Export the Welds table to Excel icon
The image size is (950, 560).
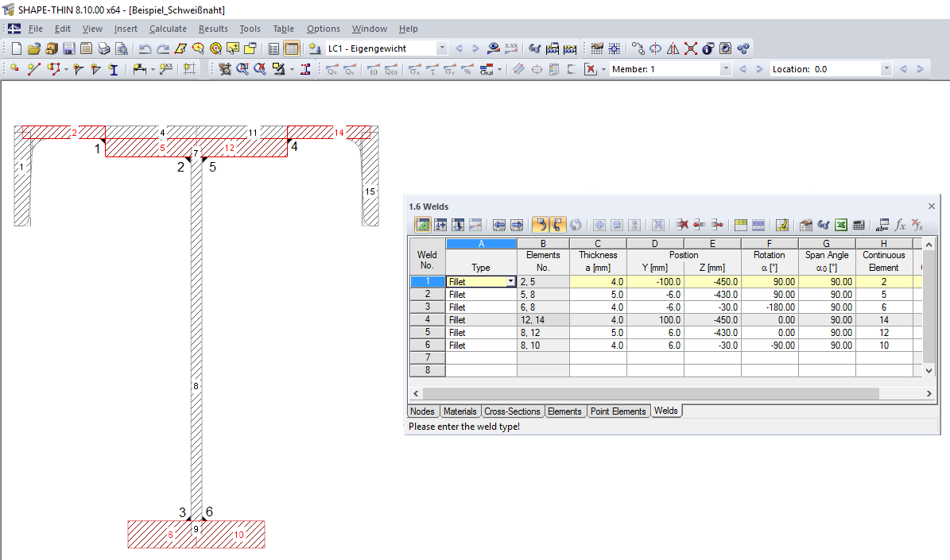(841, 225)
